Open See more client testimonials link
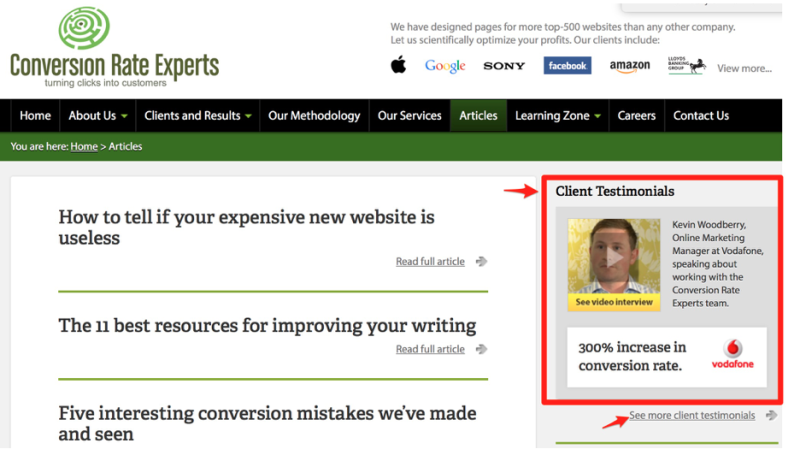Screen dimensions: 800x449 click(x=692, y=415)
